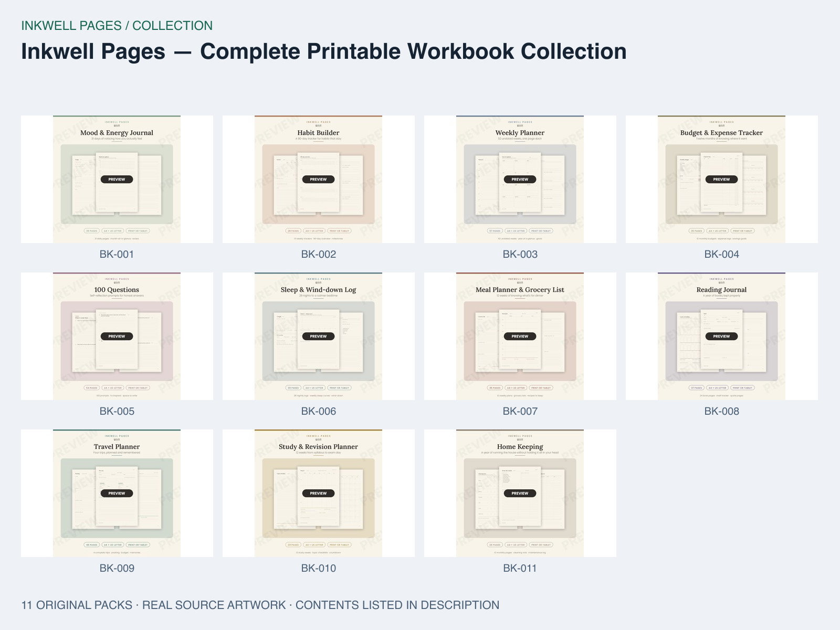840x630 pixels.
Task: Select the BK-009 caption label
Action: pos(117,568)
